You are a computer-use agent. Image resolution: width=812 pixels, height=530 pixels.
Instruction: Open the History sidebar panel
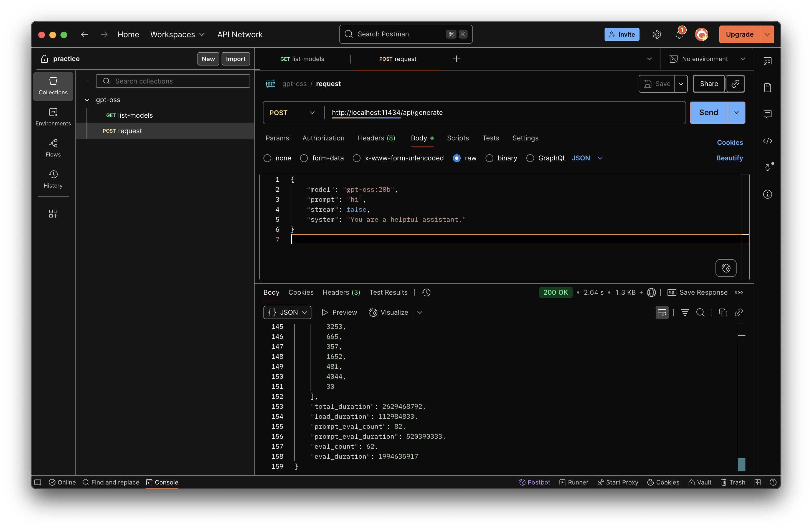pyautogui.click(x=53, y=179)
